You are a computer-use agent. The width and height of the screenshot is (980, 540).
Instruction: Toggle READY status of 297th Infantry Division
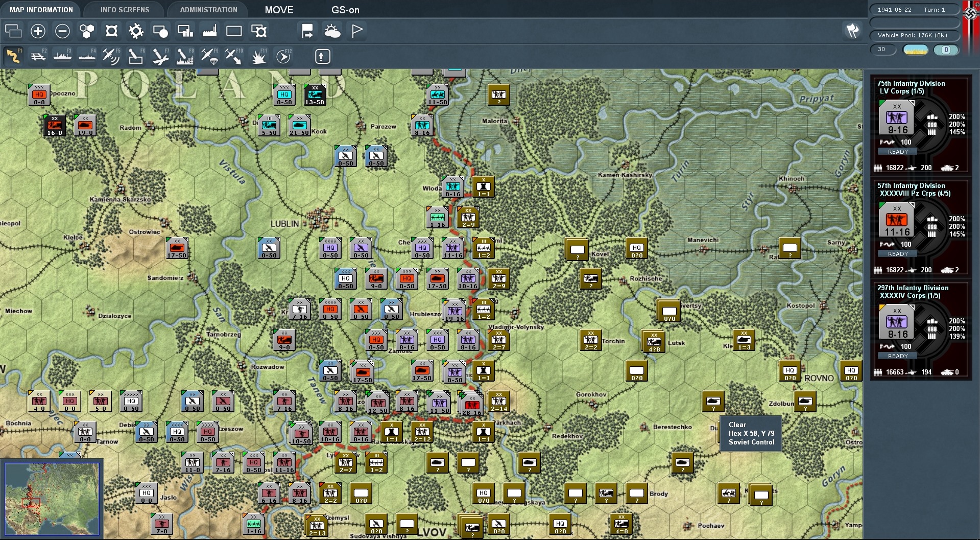[x=898, y=356]
